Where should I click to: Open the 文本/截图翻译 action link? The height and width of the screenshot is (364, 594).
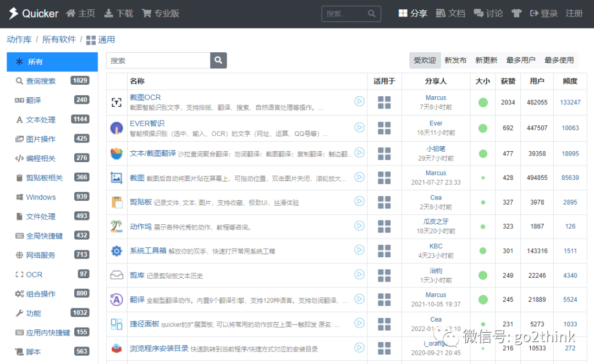coord(153,153)
